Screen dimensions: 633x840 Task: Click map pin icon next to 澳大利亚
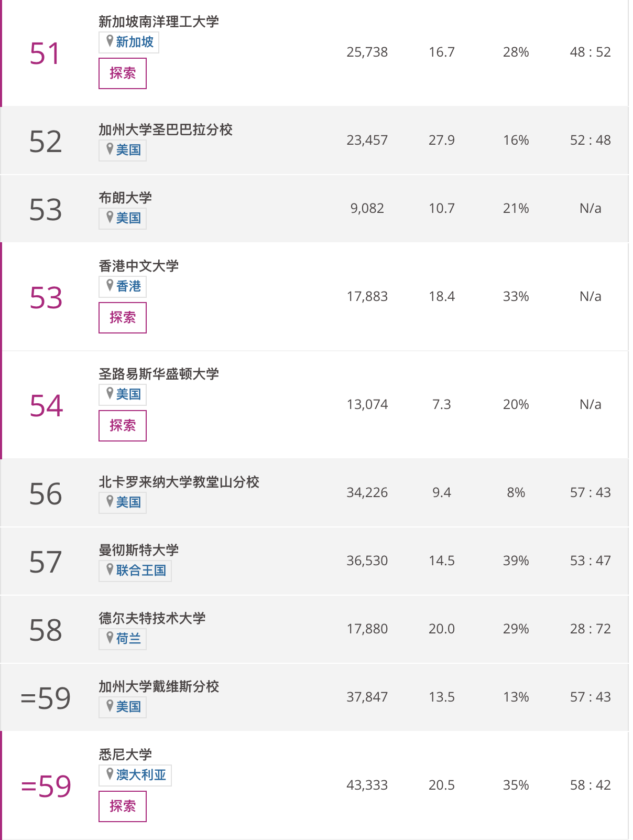(x=110, y=774)
